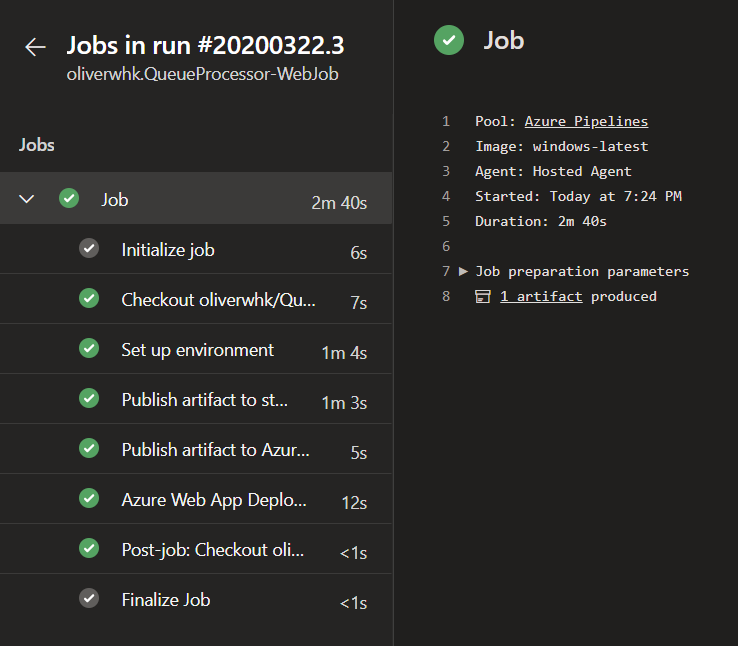738x646 pixels.
Task: Click the 'Started: Today at 7:24 PM' line
Action: click(578, 196)
